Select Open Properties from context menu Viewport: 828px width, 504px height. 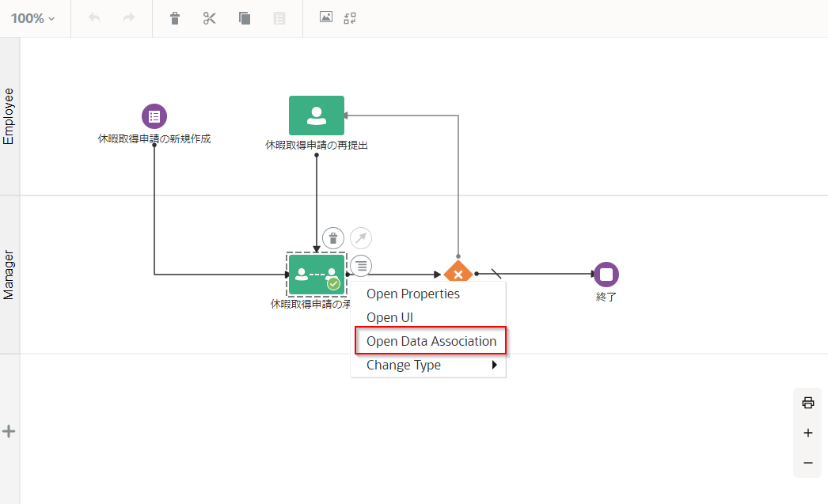(x=412, y=294)
